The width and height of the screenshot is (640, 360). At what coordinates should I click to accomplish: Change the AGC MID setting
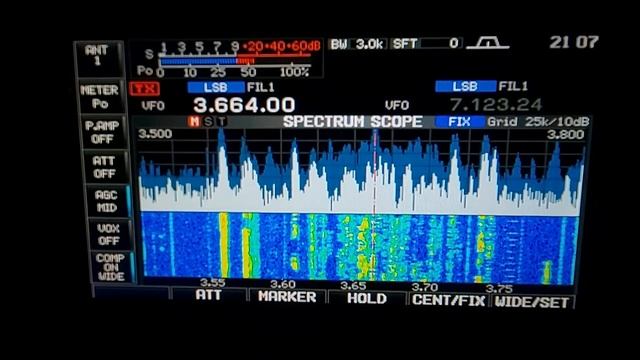107,201
